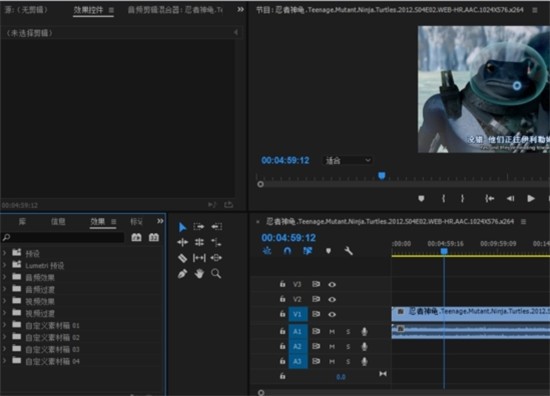Image resolution: width=550 pixels, height=396 pixels.
Task: Expand the 音频效果 folder
Action: point(5,277)
